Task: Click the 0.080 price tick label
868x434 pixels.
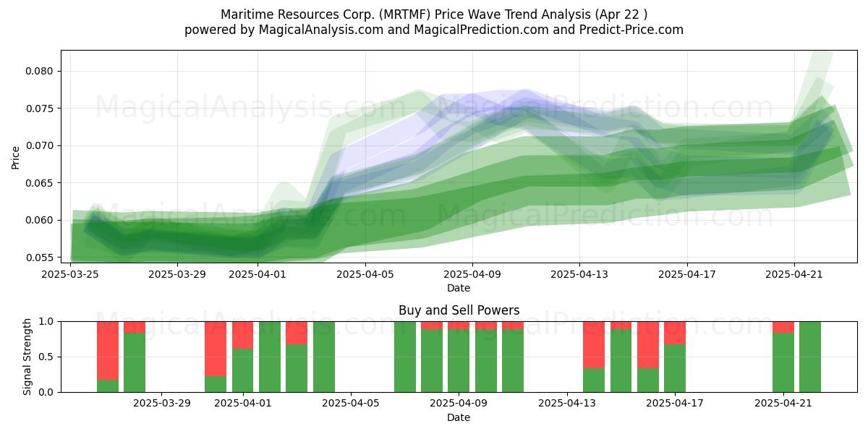Action: tap(41, 71)
